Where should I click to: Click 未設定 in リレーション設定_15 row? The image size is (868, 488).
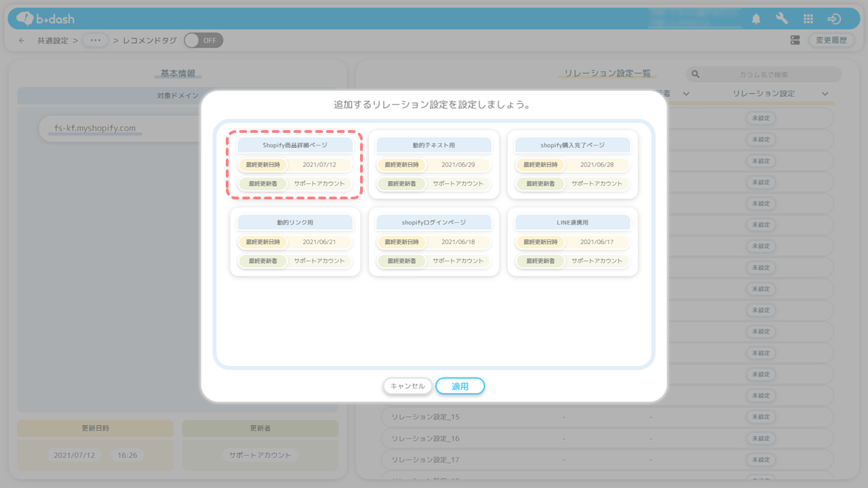point(761,417)
